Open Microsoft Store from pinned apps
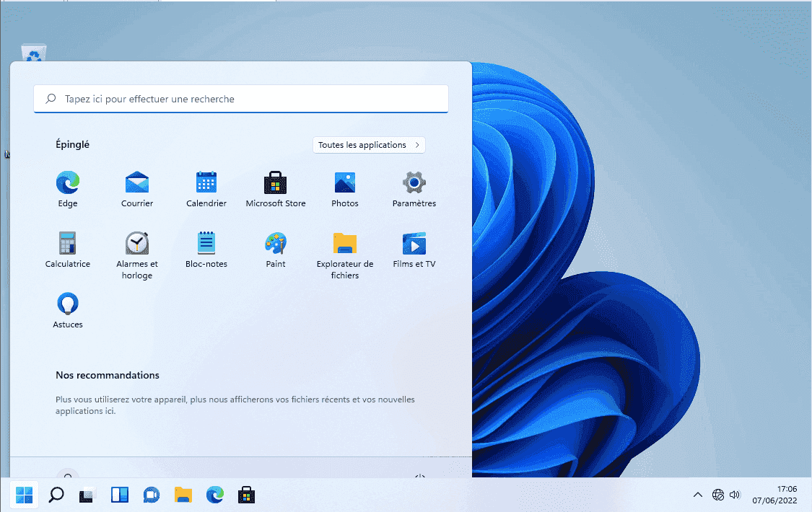812x512 pixels. click(x=276, y=189)
